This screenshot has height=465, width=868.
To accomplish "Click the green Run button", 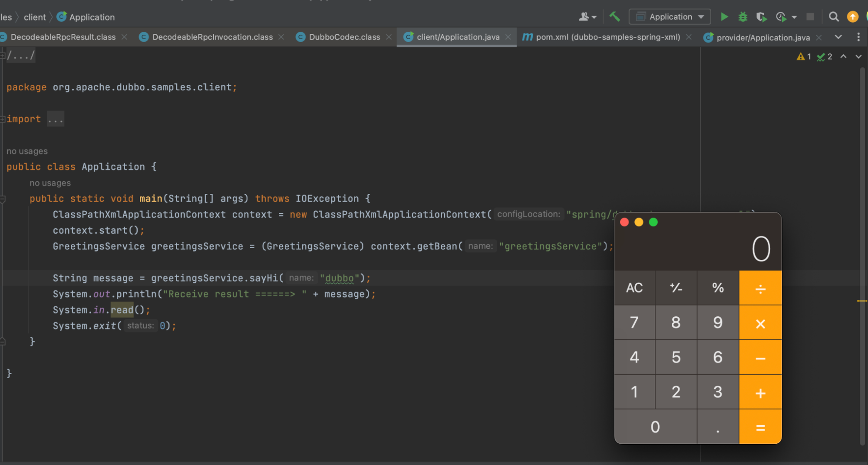I will click(x=724, y=17).
